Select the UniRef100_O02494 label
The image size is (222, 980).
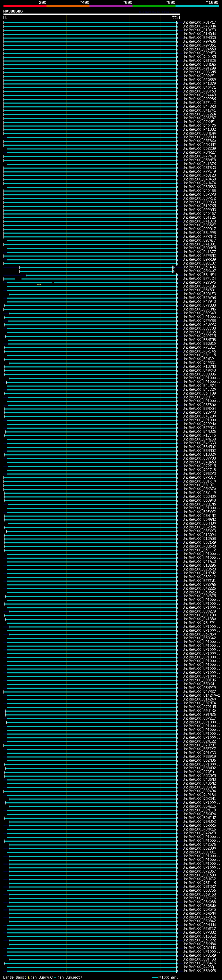(x=199, y=791)
